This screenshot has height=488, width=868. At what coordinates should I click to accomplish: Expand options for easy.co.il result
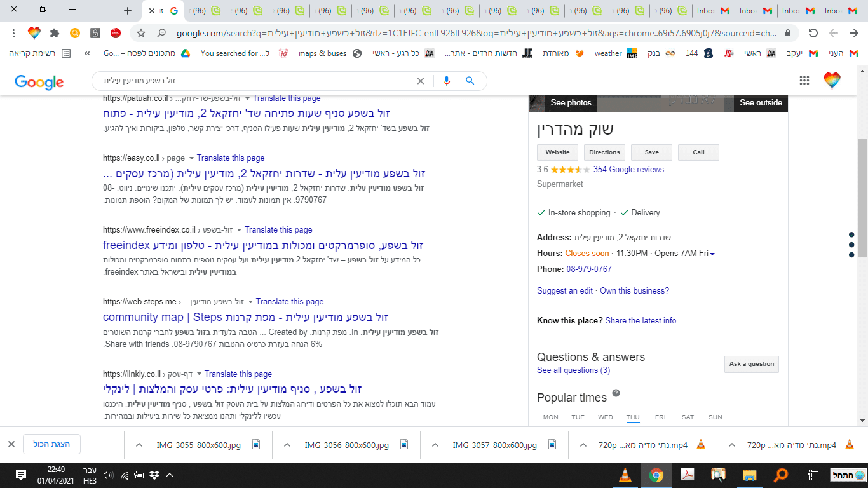[x=192, y=158]
